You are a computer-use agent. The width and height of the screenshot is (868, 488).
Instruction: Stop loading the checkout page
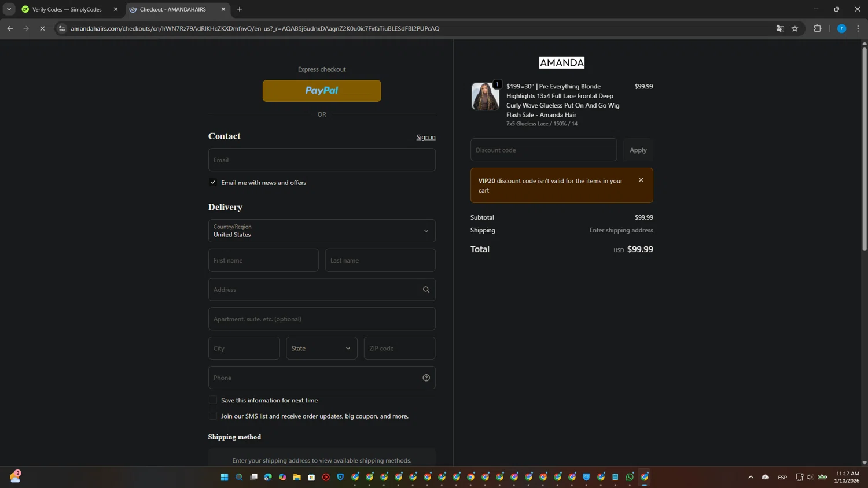tap(42, 28)
